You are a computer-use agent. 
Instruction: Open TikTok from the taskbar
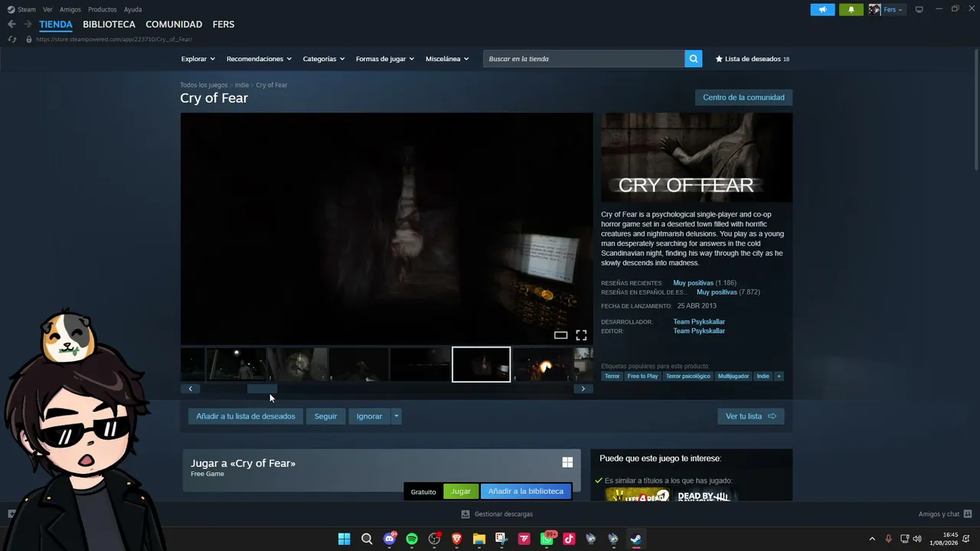pos(569,539)
